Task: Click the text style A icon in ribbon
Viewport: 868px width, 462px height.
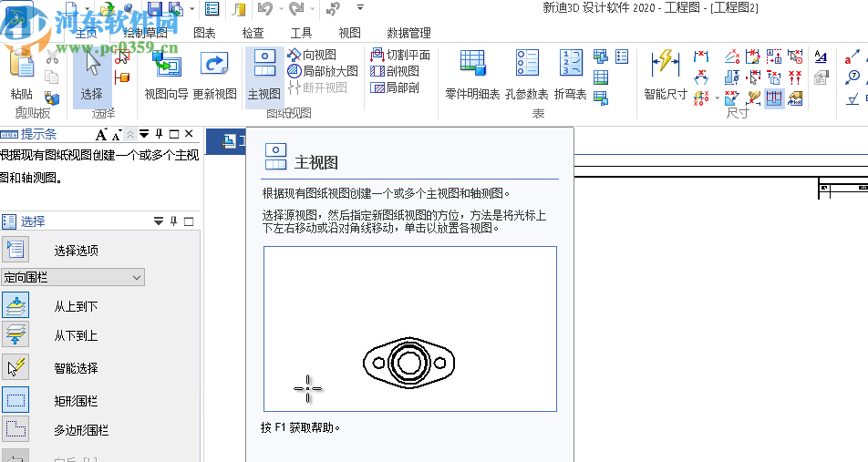Action: pos(821,56)
